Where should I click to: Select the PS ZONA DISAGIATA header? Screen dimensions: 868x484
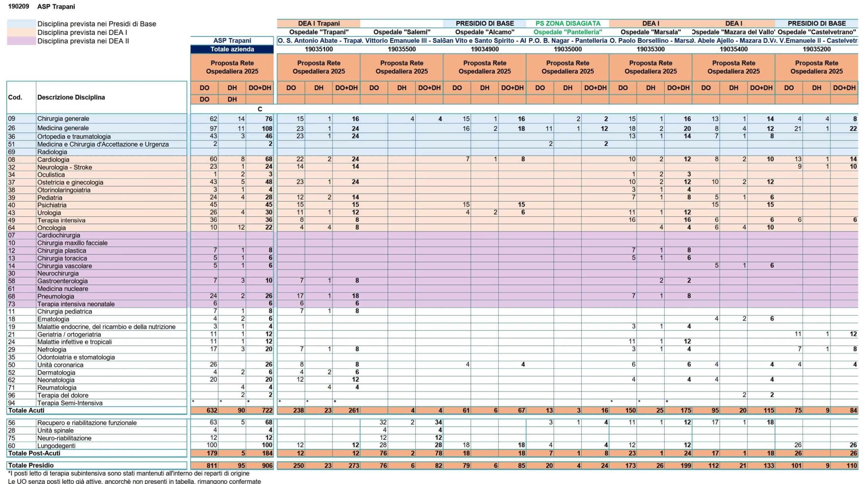(x=568, y=23)
